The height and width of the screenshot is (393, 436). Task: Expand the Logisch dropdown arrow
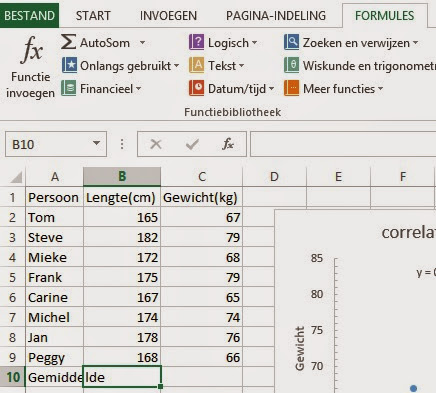click(254, 43)
